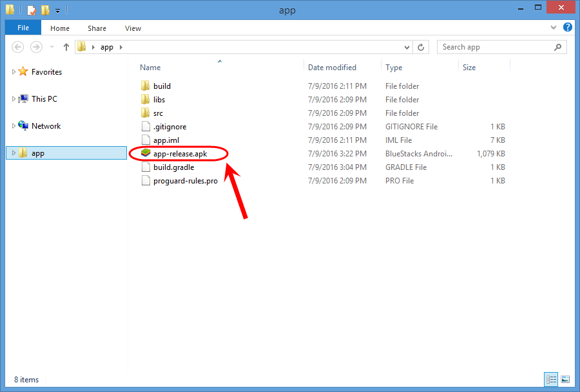
Task: Switch to Details view in status bar
Action: (x=551, y=379)
